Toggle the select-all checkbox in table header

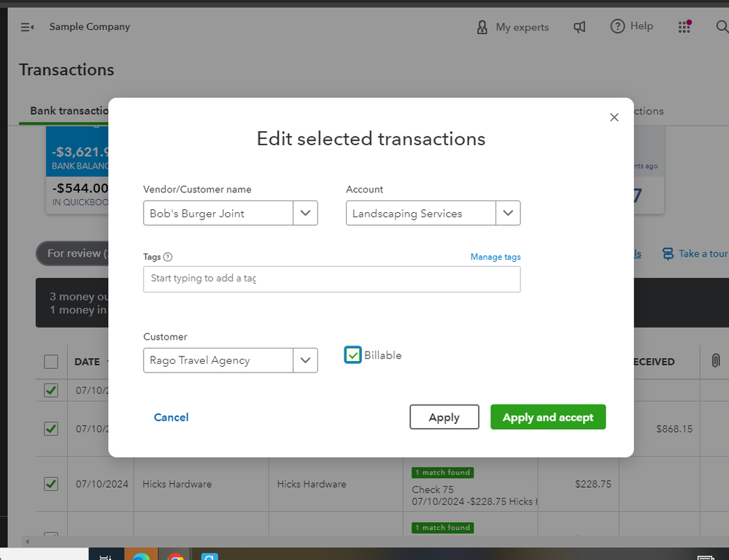51,362
